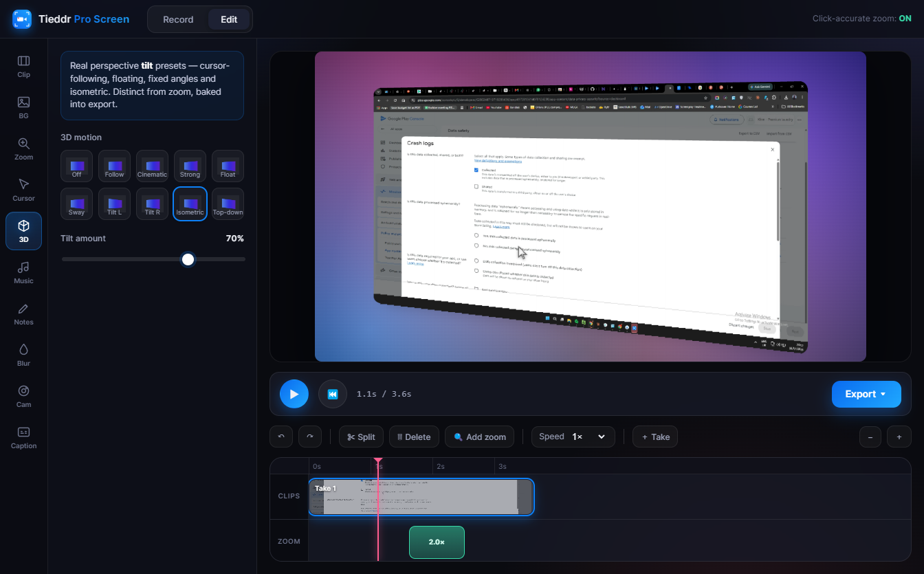
Task: Open the Caption panel
Action: (23, 438)
